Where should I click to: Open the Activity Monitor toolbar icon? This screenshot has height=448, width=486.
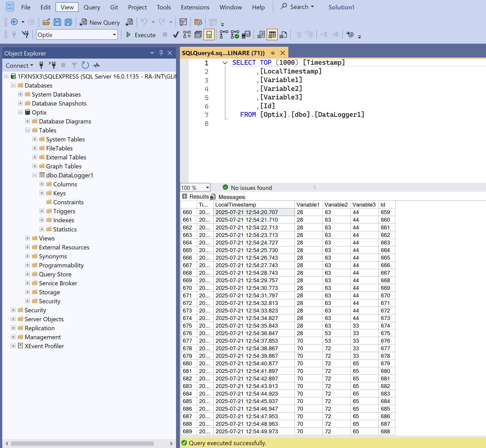point(183,22)
